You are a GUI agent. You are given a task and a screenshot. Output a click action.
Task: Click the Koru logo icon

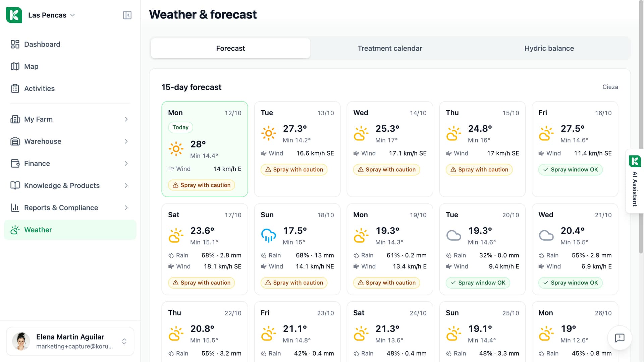pos(14,15)
